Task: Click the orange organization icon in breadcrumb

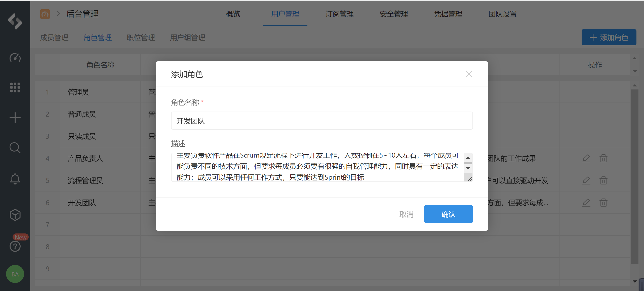Action: (x=45, y=14)
